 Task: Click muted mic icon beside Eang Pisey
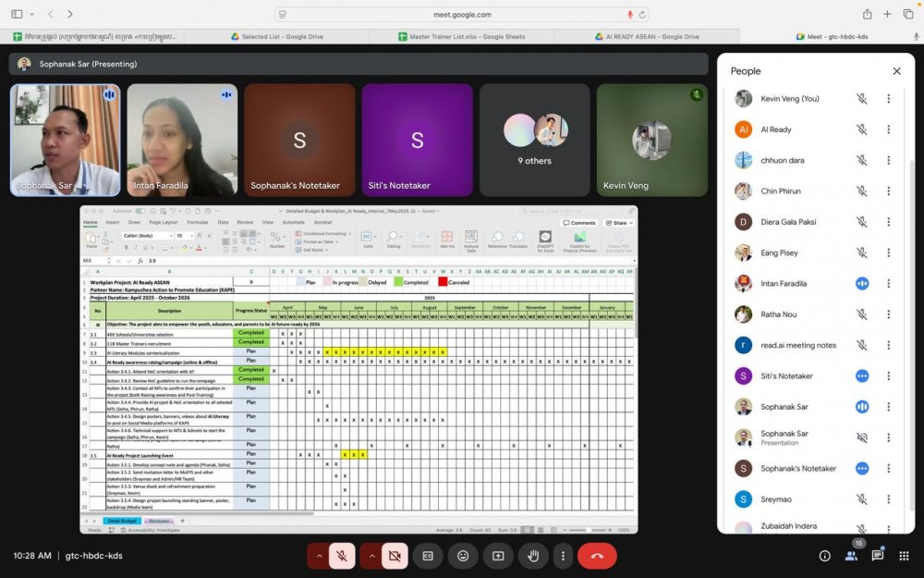pyautogui.click(x=861, y=253)
